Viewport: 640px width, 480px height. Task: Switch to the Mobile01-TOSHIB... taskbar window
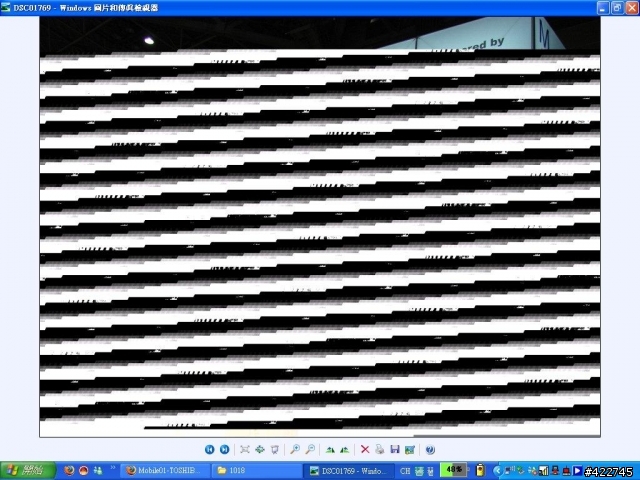click(166, 471)
